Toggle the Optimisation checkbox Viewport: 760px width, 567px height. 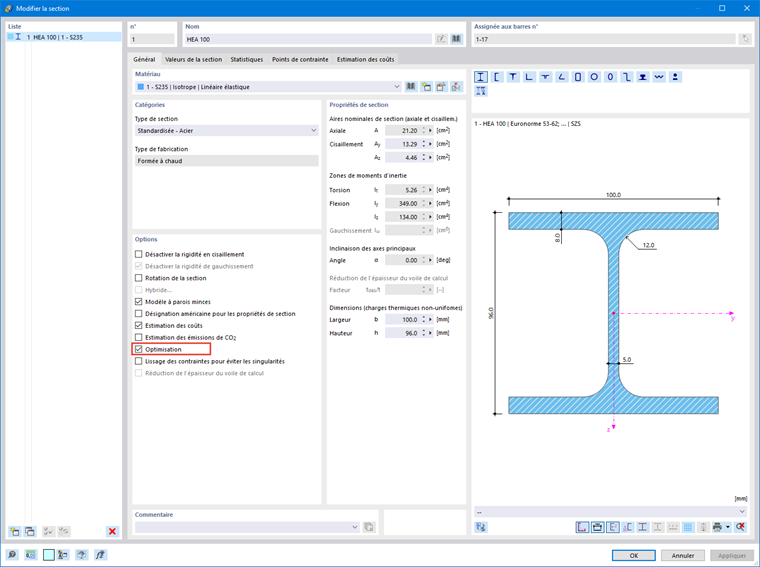tap(139, 349)
